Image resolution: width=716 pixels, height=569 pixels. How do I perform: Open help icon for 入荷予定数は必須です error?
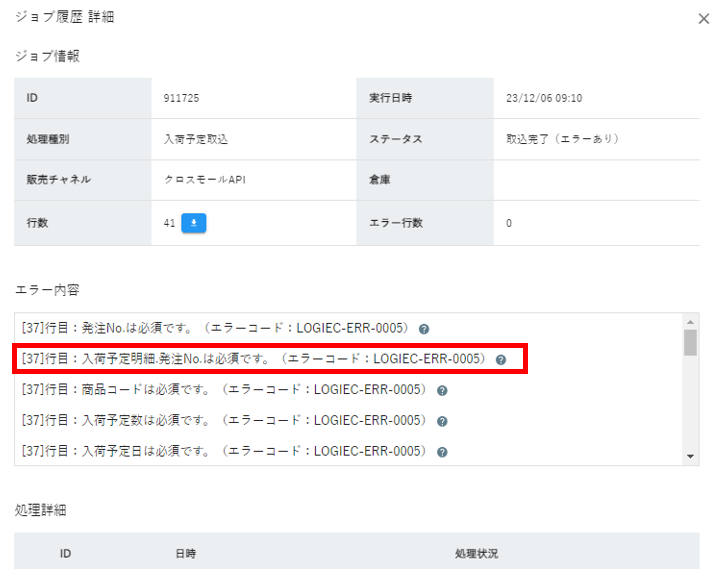point(442,421)
